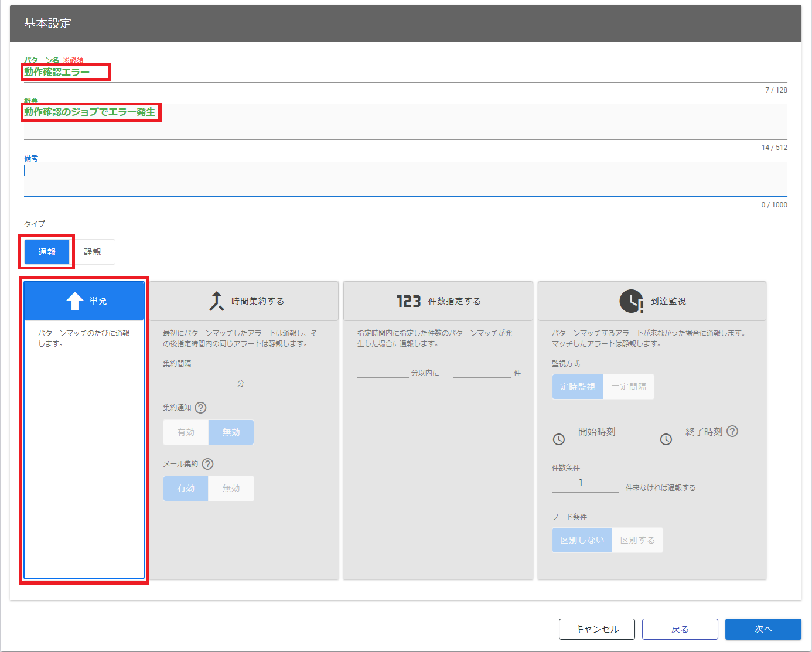This screenshot has height=652, width=812.
Task: Open help icon next to 集約通知
Action: pyautogui.click(x=200, y=408)
